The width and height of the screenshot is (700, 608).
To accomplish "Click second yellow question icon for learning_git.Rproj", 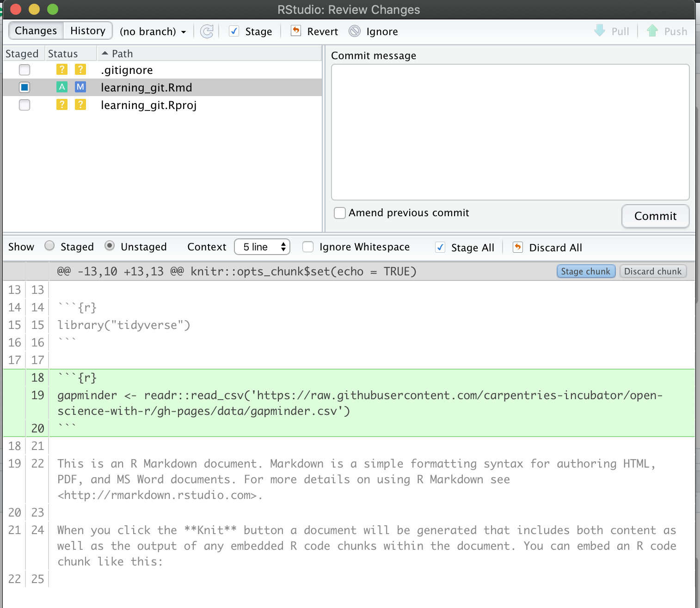I will 80,104.
